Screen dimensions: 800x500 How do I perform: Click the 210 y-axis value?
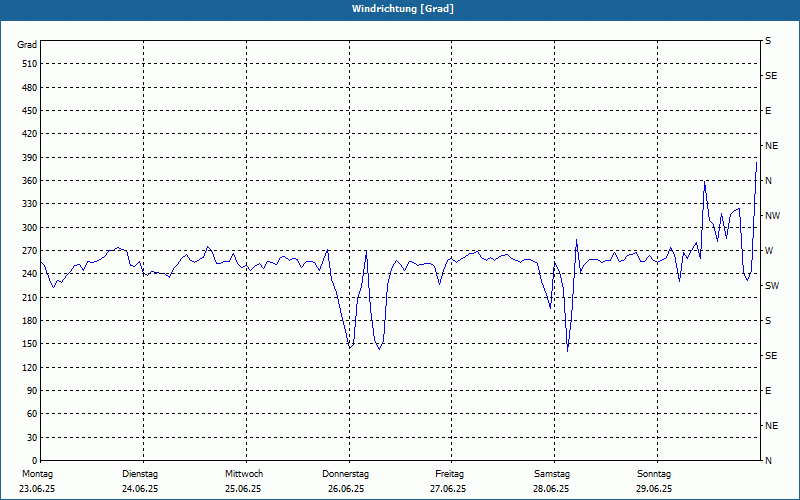coord(30,297)
